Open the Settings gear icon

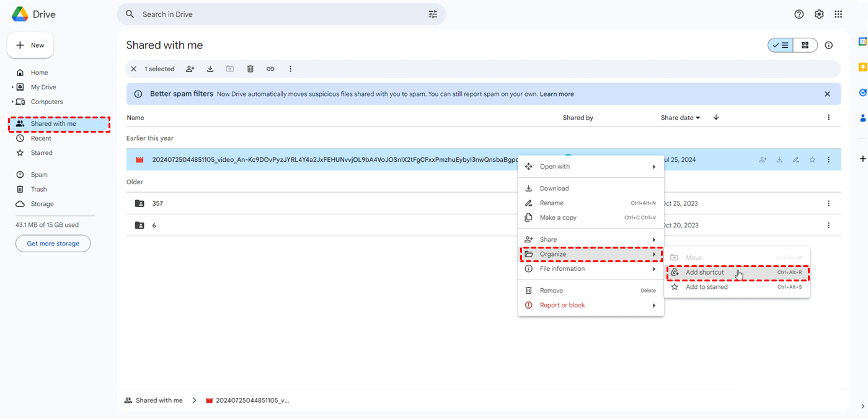(x=819, y=14)
